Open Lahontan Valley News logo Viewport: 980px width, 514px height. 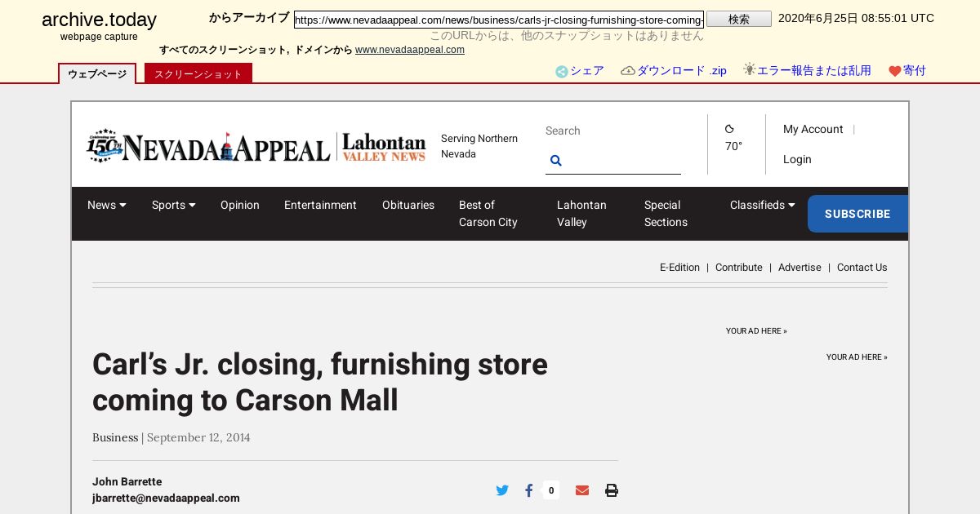tap(384, 147)
